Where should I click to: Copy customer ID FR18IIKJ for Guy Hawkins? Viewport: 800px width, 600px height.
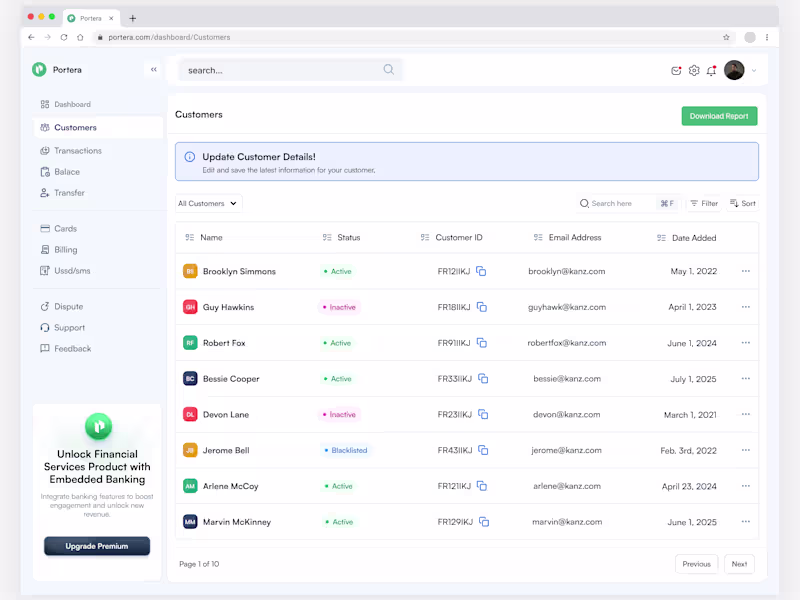point(482,307)
